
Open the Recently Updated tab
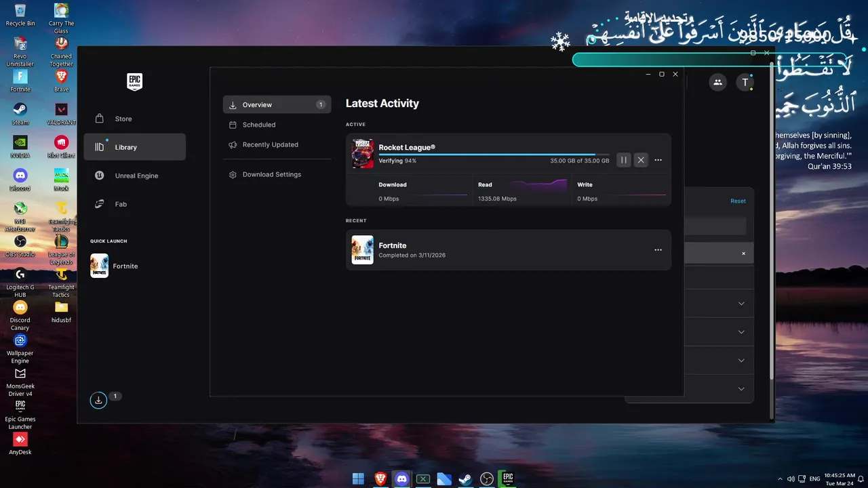coord(277,144)
